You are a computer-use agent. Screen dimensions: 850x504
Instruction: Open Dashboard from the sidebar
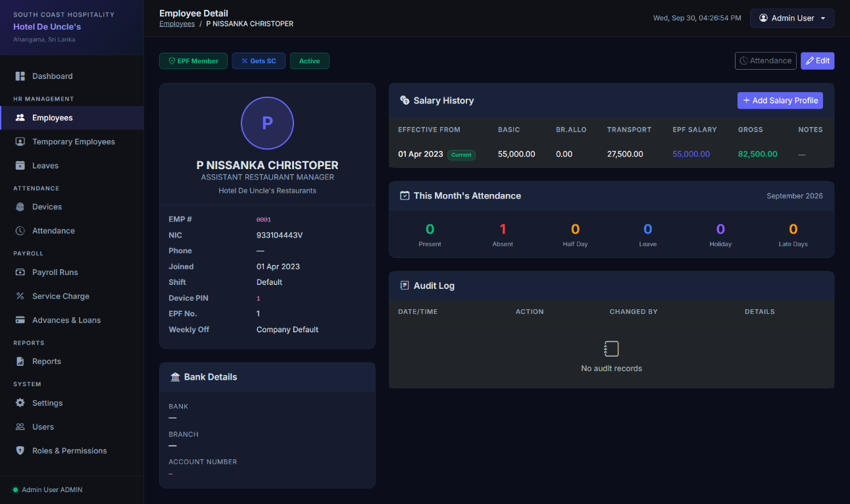pyautogui.click(x=72, y=76)
